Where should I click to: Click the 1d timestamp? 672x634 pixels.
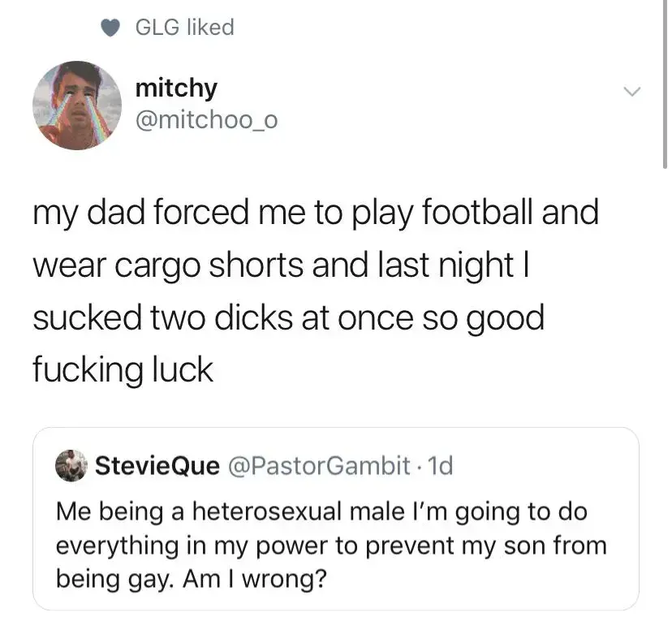point(440,465)
